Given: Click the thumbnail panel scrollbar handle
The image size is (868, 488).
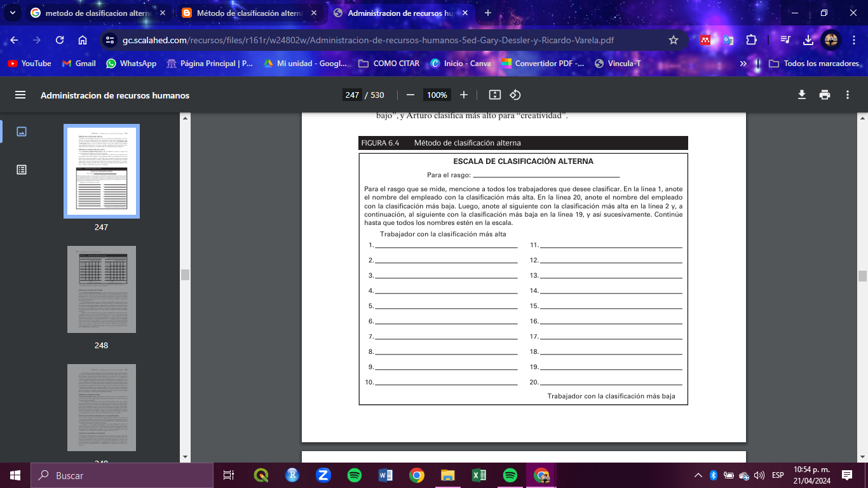Looking at the screenshot, I should click(x=185, y=274).
